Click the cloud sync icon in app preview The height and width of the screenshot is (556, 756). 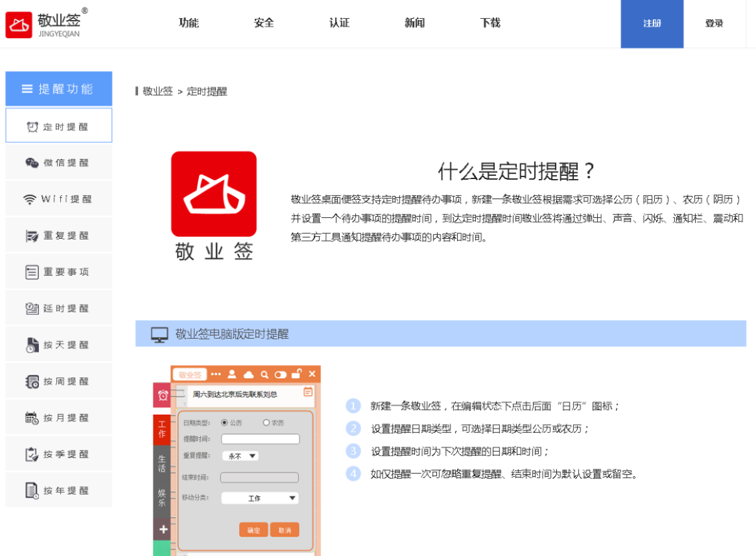[x=249, y=374]
